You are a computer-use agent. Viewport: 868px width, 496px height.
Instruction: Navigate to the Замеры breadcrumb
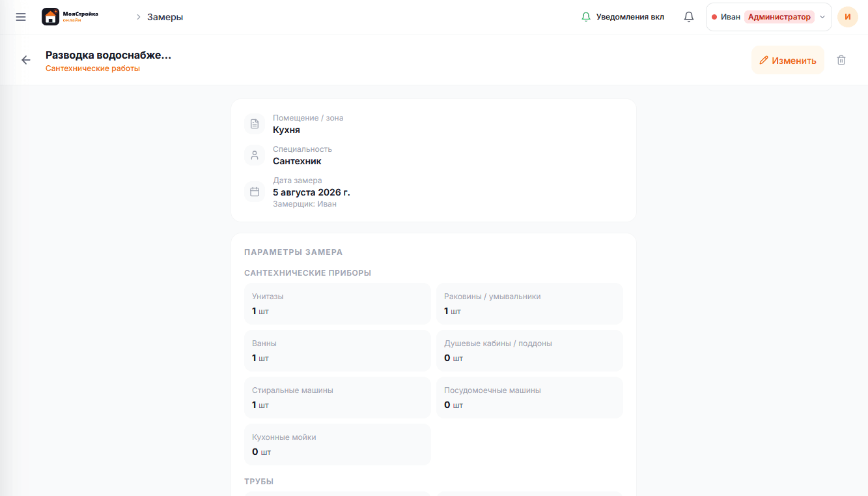click(x=165, y=17)
